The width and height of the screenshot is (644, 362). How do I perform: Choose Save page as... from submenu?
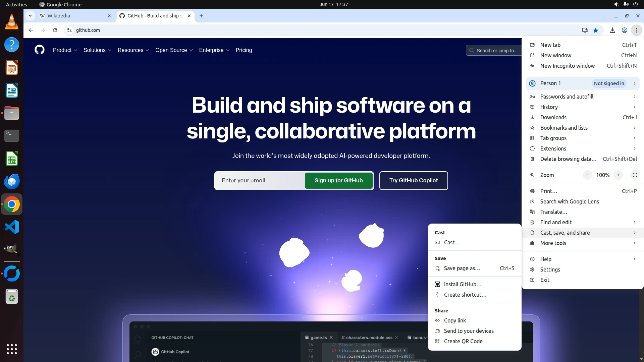462,268
